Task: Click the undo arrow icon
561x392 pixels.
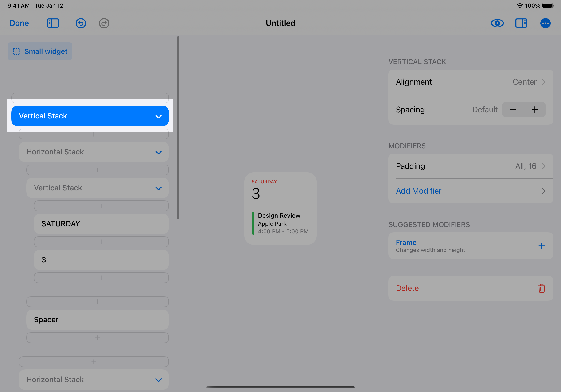Action: (x=81, y=23)
